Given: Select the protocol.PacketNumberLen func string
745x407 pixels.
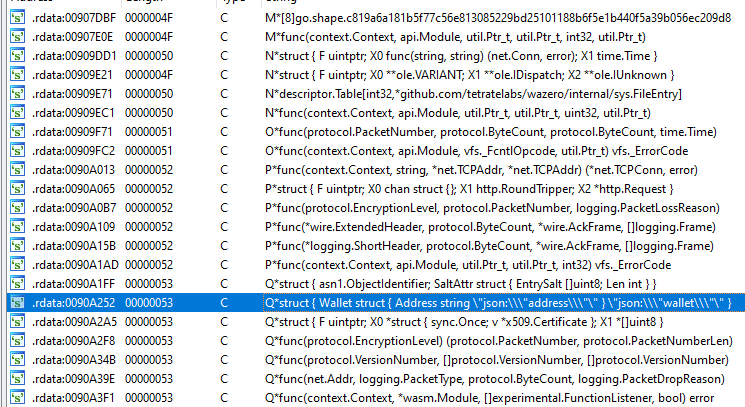Looking at the screenshot, I should click(499, 341).
